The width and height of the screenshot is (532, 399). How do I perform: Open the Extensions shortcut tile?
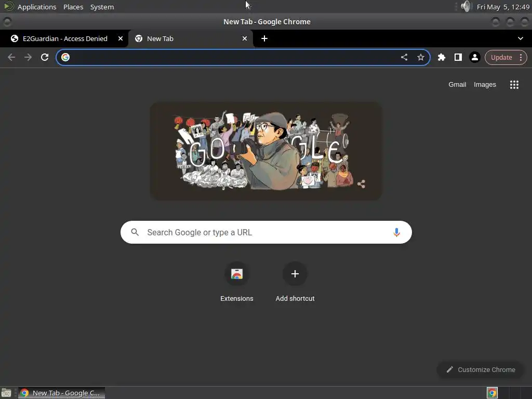click(237, 282)
